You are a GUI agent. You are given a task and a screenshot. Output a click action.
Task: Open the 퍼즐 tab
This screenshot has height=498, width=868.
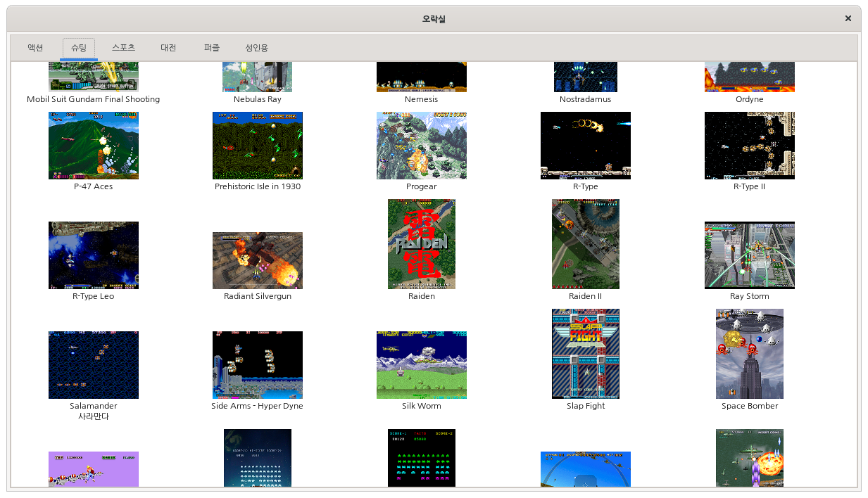point(212,48)
